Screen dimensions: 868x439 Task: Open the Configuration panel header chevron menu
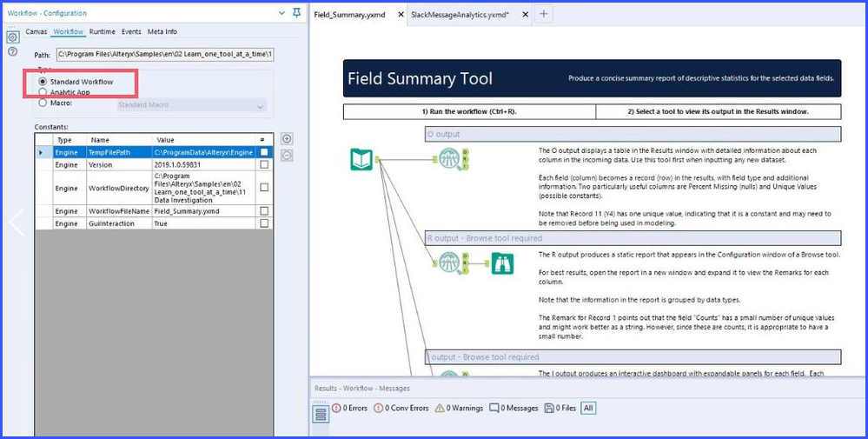coord(282,13)
